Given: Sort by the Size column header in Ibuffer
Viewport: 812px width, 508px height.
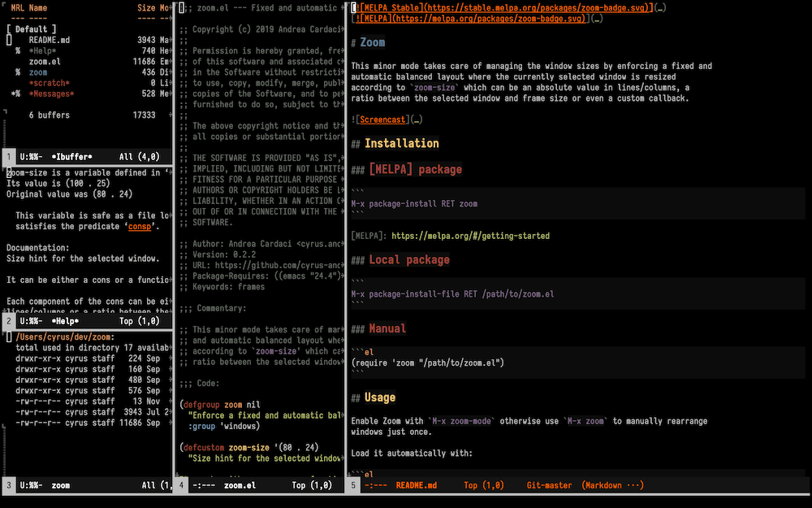Looking at the screenshot, I should click(146, 8).
